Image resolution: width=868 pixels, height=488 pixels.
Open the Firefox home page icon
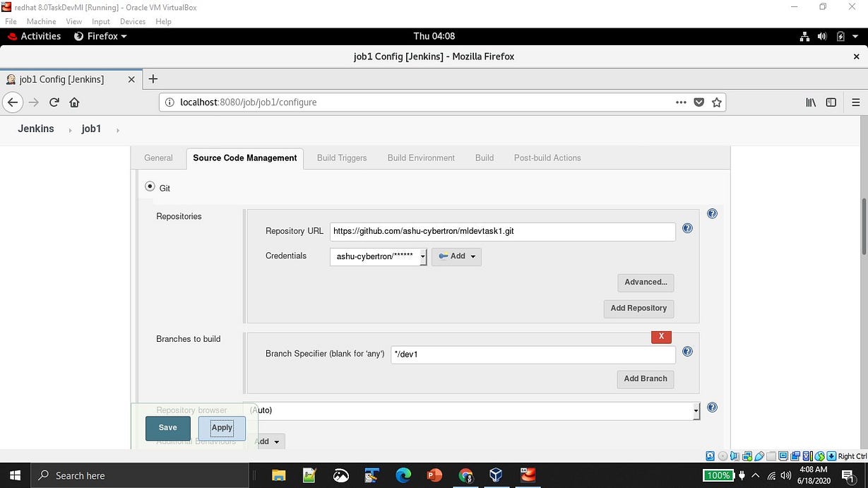coord(74,102)
